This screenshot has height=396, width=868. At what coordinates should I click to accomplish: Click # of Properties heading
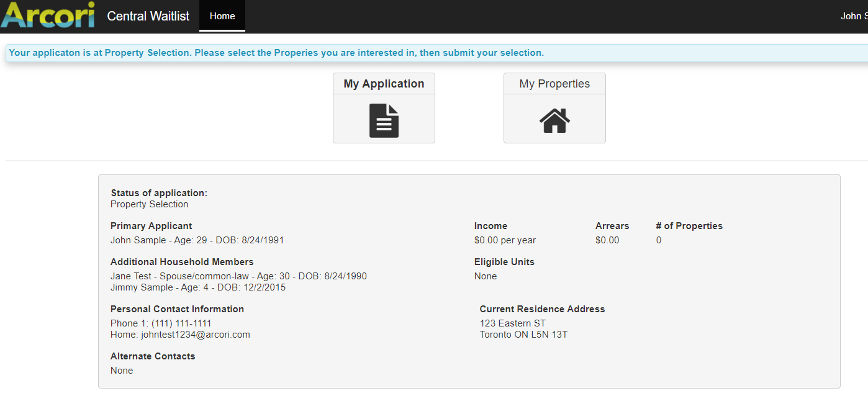[689, 226]
